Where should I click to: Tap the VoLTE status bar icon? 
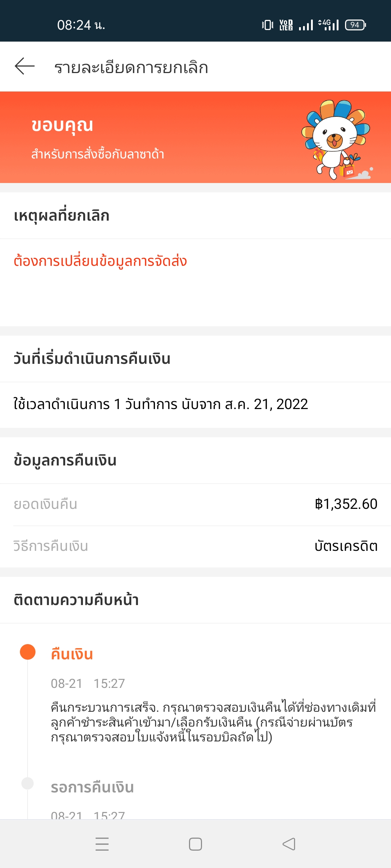pyautogui.click(x=286, y=25)
